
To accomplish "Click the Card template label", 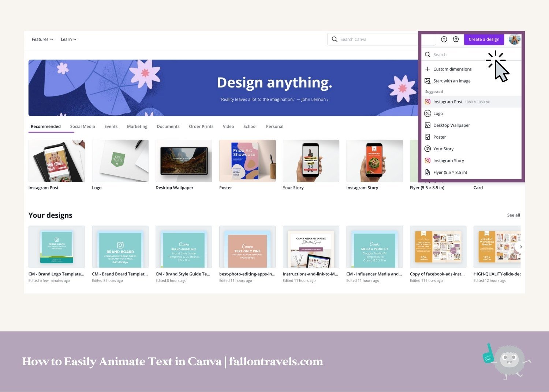I will click(478, 188).
